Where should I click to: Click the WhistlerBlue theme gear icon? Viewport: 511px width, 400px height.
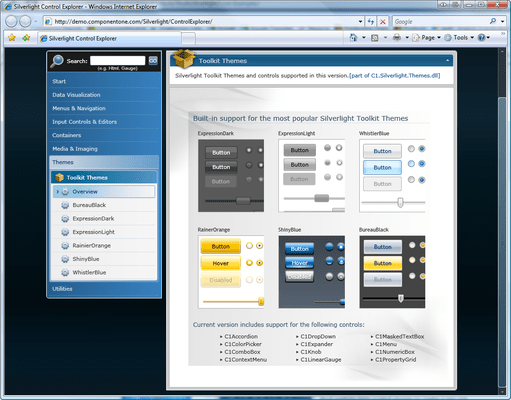coord(65,273)
